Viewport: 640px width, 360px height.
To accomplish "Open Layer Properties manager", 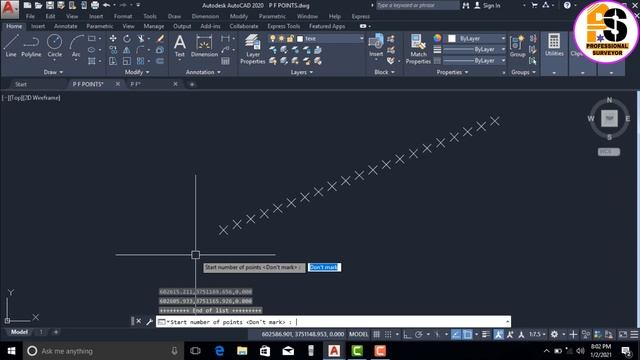I will pos(253,49).
